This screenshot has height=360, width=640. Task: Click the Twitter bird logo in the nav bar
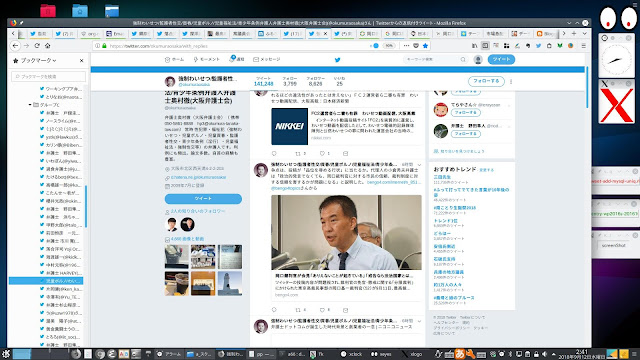point(338,60)
